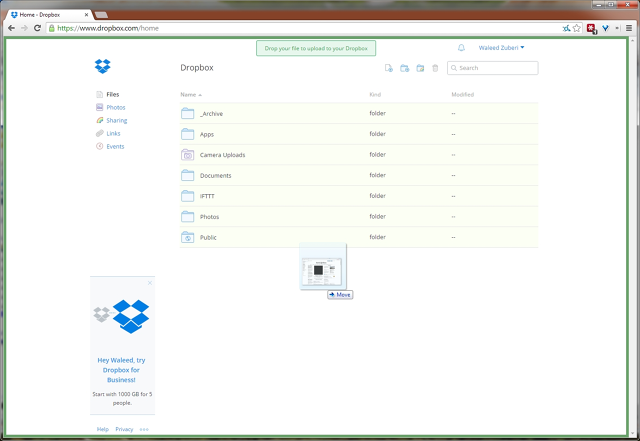The width and height of the screenshot is (640, 441).
Task: Click the upload file toolbar icon
Action: pos(389,68)
